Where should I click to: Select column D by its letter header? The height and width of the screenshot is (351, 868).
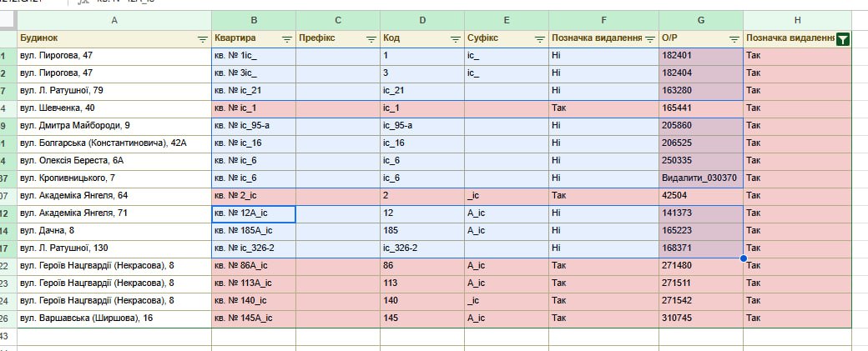pos(421,20)
